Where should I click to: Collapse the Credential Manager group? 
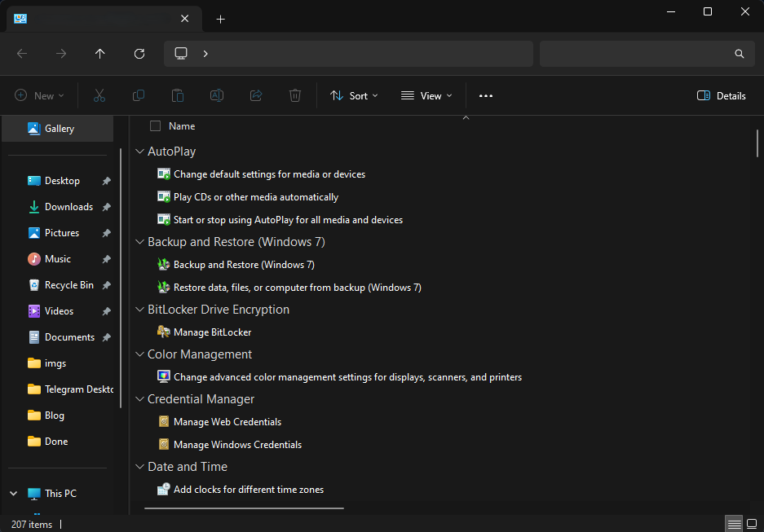pos(140,399)
